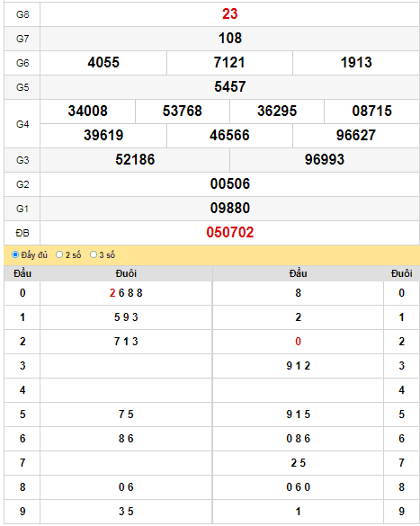This screenshot has height=526, width=420.
Task: Click the right "Đuôi" column header
Action: pos(401,273)
